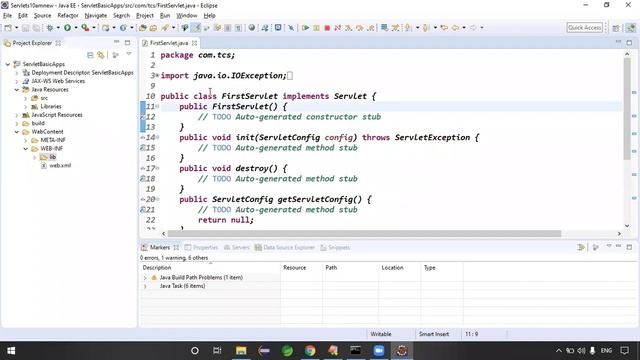Click the Next Annotation toolbar icon

(408, 28)
